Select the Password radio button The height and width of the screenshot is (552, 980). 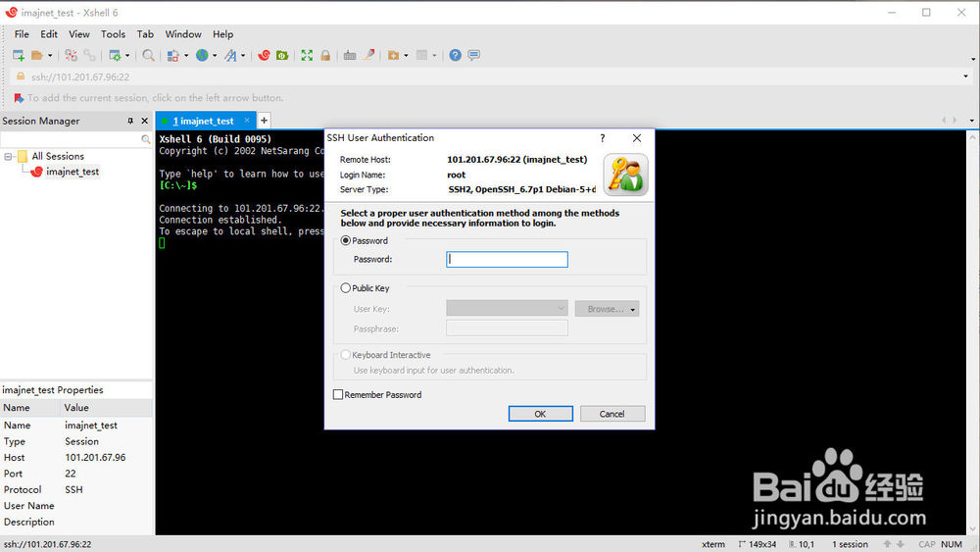[346, 240]
